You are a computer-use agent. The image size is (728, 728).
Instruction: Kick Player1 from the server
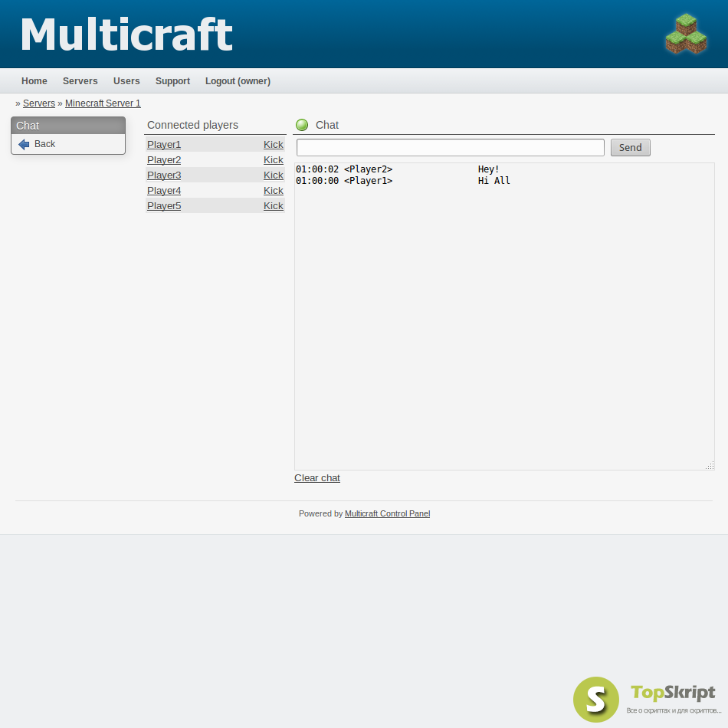(x=274, y=144)
